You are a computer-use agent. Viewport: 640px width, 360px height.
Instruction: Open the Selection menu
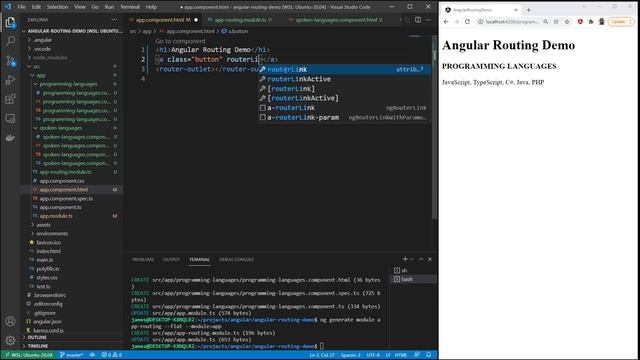(57, 7)
